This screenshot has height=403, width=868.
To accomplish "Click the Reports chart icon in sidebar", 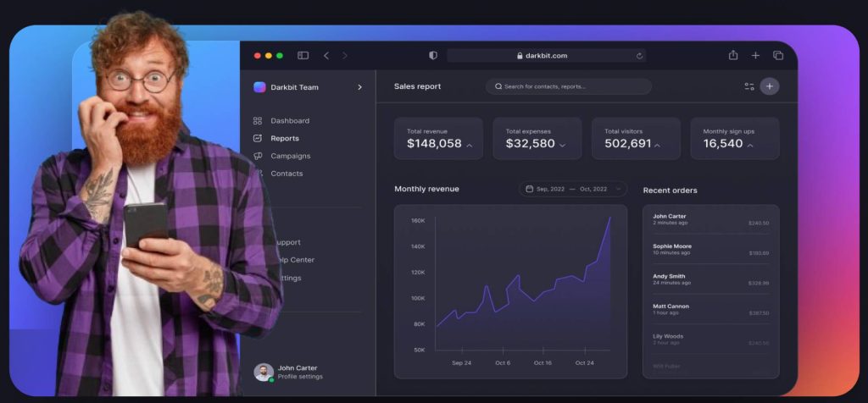I will (x=258, y=139).
